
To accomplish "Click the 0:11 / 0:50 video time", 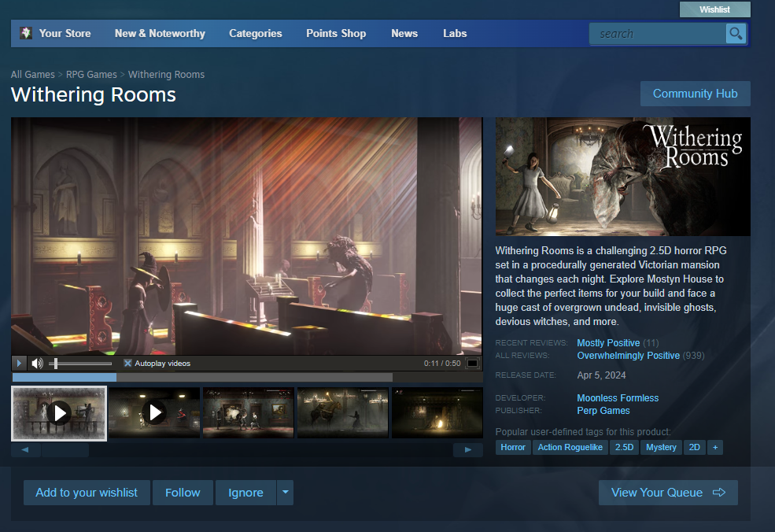I will [x=442, y=364].
